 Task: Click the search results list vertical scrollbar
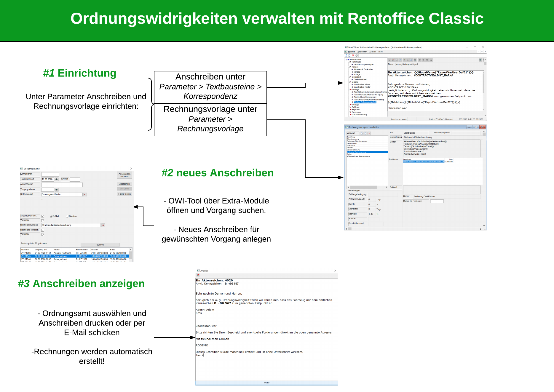click(x=130, y=255)
